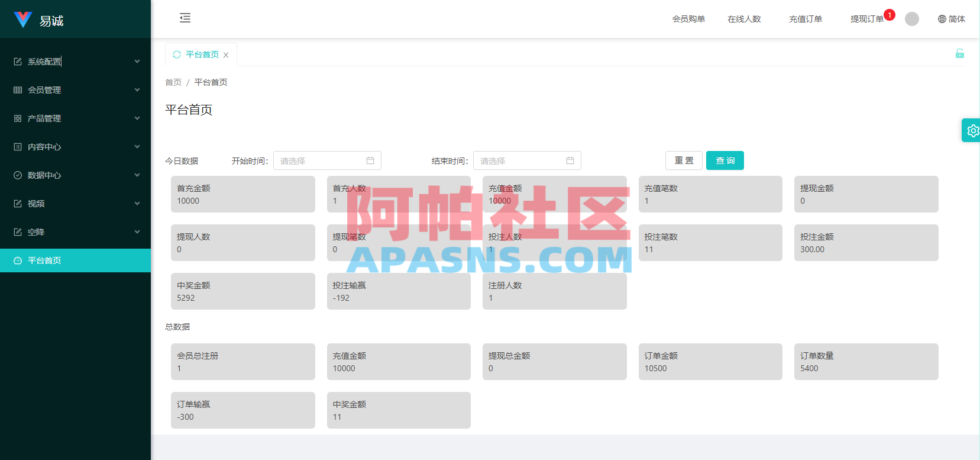This screenshot has width=980, height=460.
Task: Click the 中奖金额 value 5292
Action: [186, 298]
